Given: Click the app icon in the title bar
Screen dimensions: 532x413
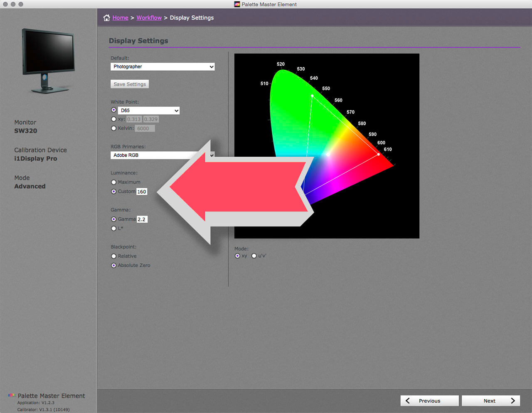Looking at the screenshot, I should (237, 5).
